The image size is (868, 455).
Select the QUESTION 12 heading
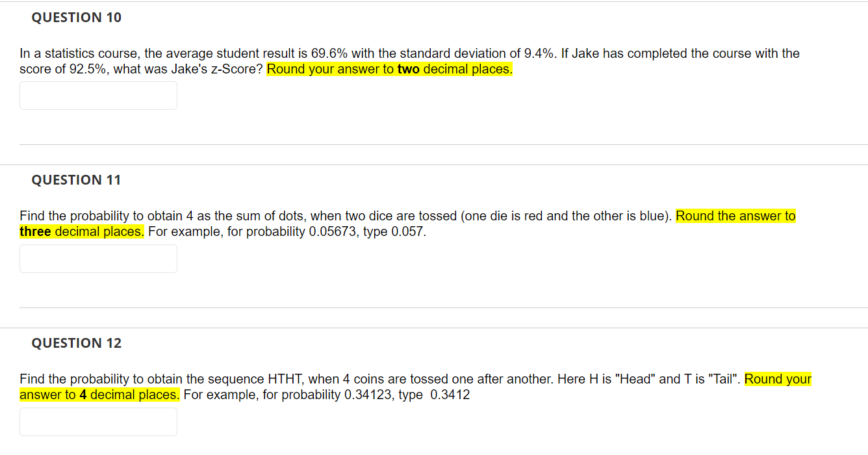(76, 343)
